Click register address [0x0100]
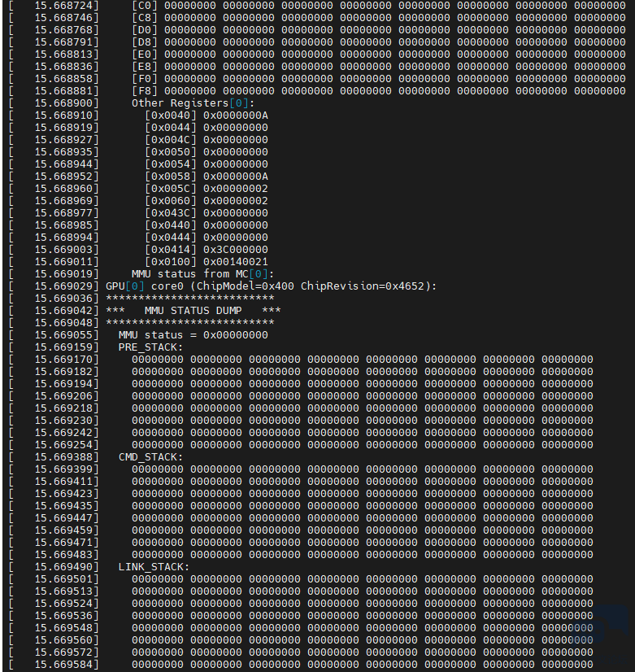The height and width of the screenshot is (672, 635). pos(171,262)
